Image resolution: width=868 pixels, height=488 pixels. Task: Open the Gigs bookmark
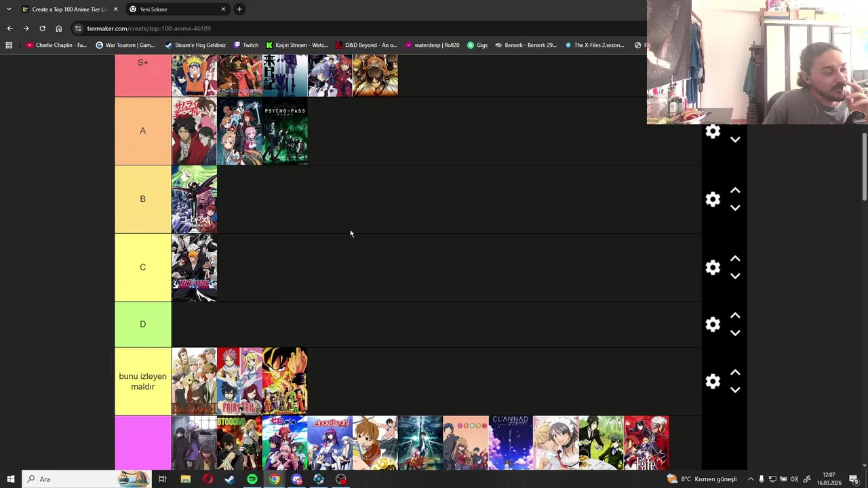click(477, 45)
